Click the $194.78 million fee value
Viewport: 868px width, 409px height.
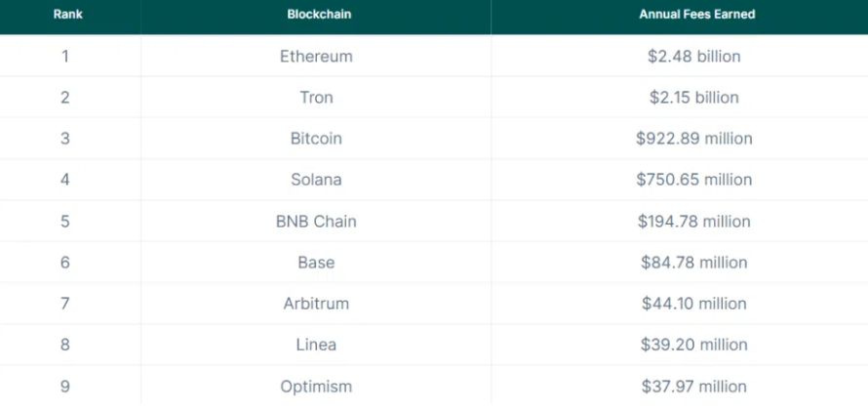(x=694, y=222)
